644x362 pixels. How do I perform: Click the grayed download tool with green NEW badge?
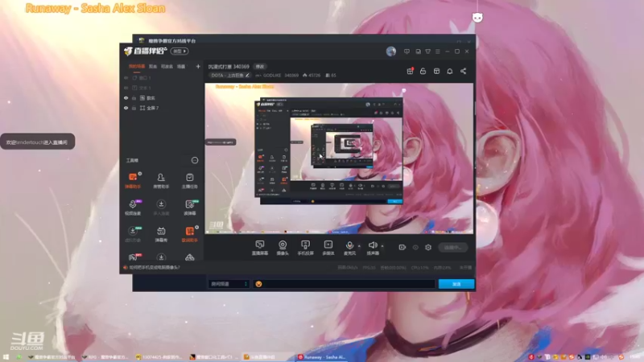pos(133,234)
